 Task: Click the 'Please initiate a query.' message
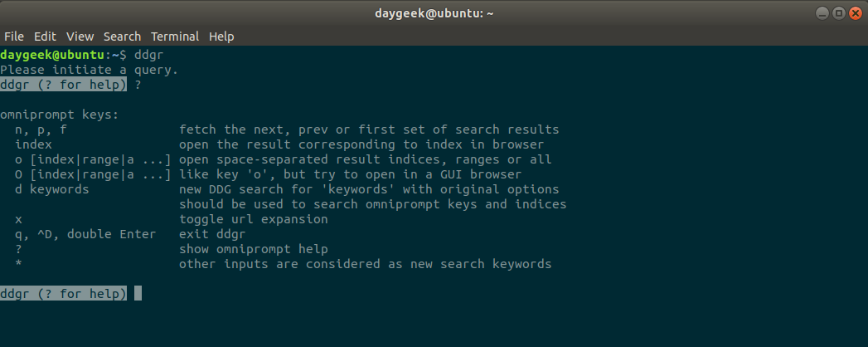pos(90,70)
